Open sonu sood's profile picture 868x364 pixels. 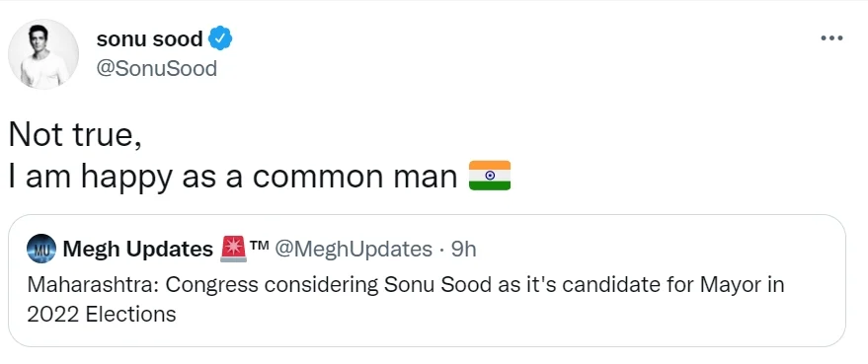[43, 54]
